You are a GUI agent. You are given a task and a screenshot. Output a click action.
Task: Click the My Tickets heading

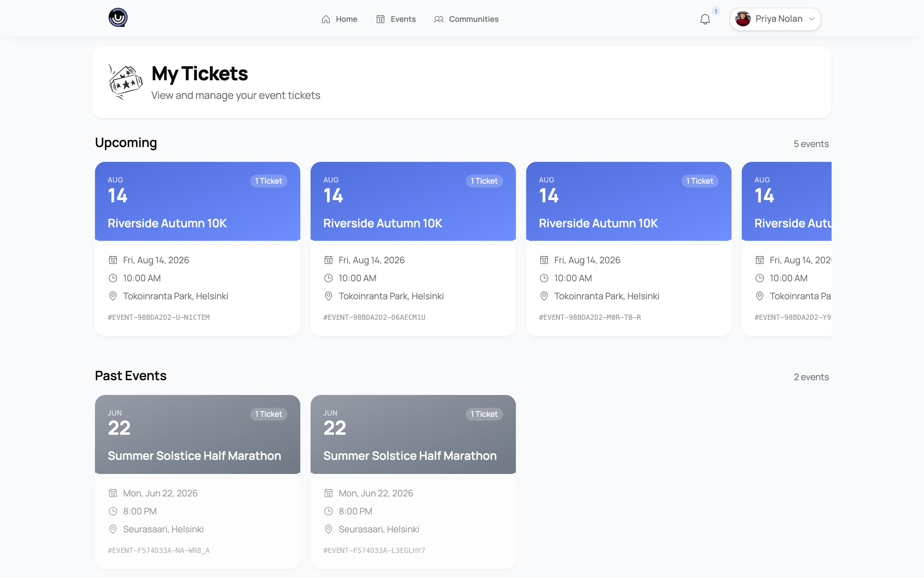click(x=200, y=74)
